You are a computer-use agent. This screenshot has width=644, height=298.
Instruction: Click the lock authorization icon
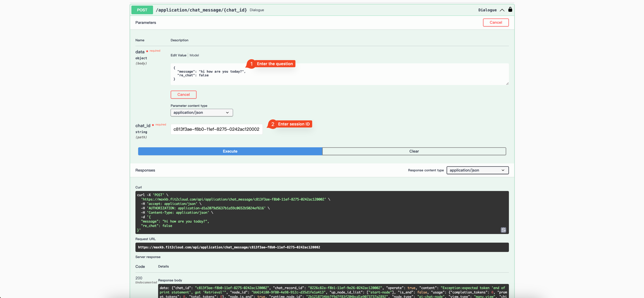click(510, 9)
